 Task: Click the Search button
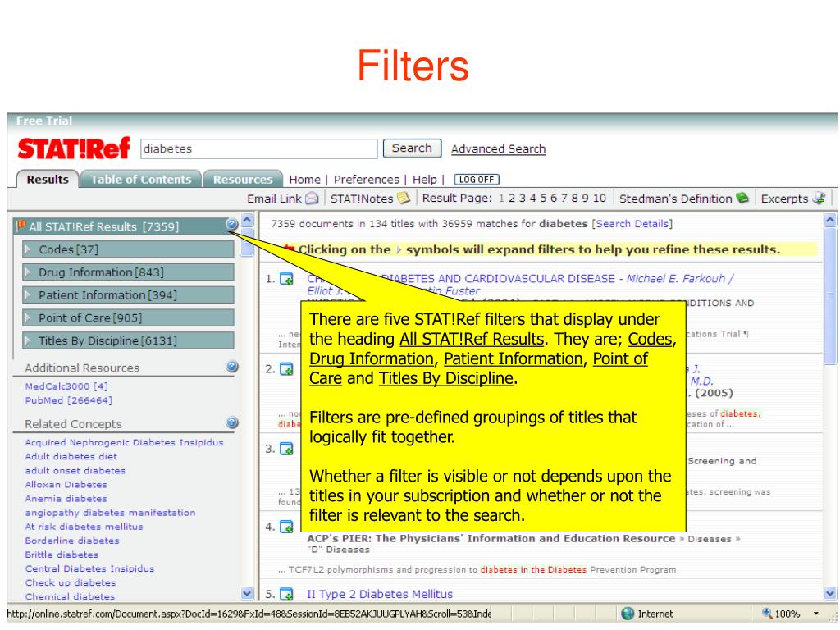tap(412, 148)
